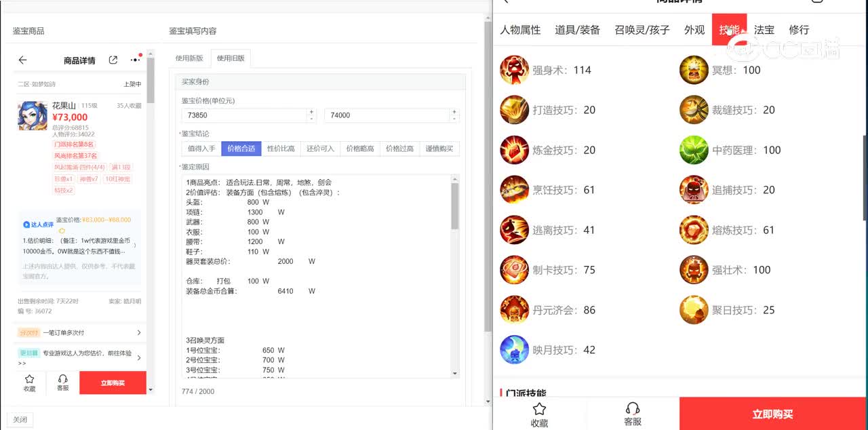Image resolution: width=868 pixels, height=430 pixels.
Task: Click the 追捕技巧 skill icon
Action: [694, 190]
